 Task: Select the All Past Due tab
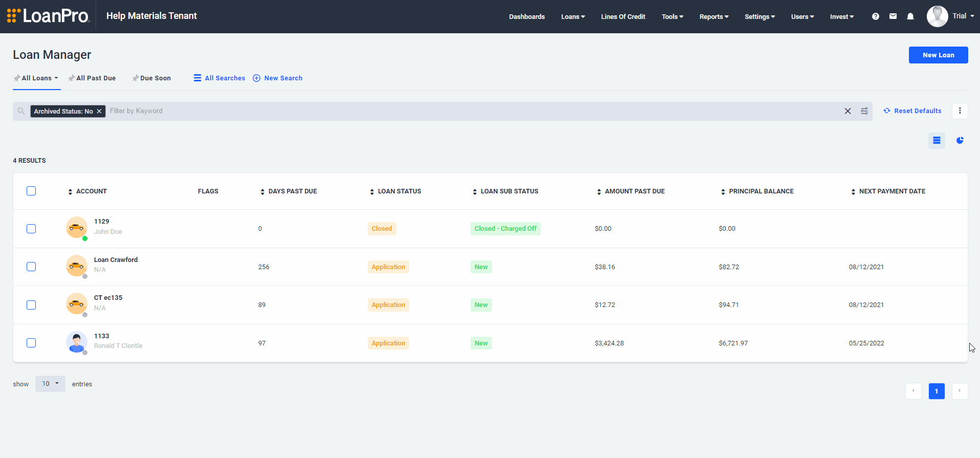pyautogui.click(x=92, y=78)
